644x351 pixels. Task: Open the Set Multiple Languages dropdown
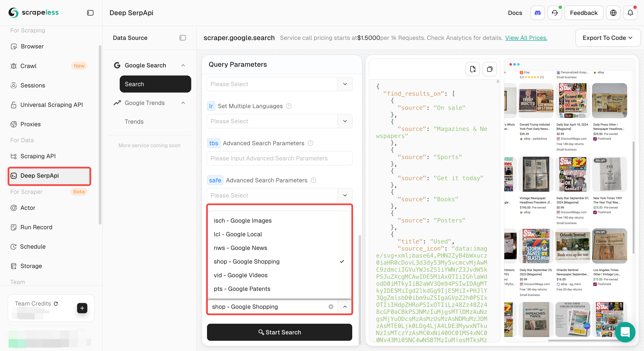tap(279, 121)
